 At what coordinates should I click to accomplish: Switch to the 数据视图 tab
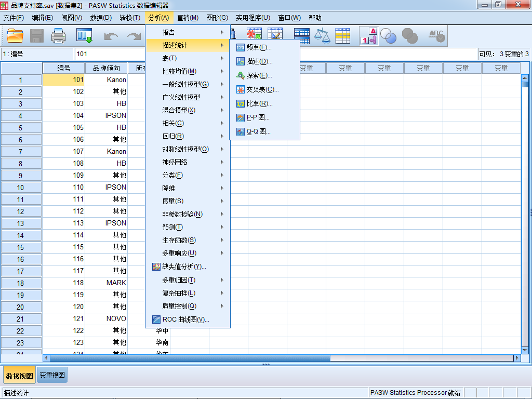coord(19,376)
